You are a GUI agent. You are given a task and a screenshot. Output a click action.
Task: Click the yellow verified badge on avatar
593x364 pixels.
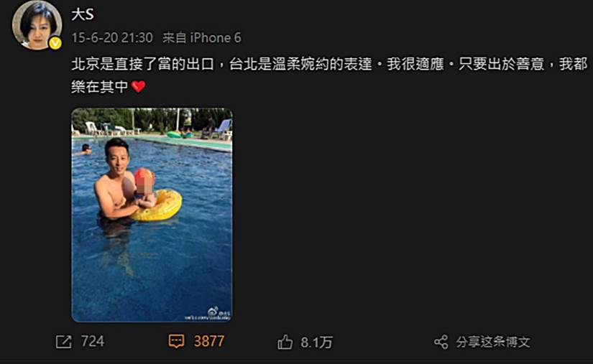point(55,43)
